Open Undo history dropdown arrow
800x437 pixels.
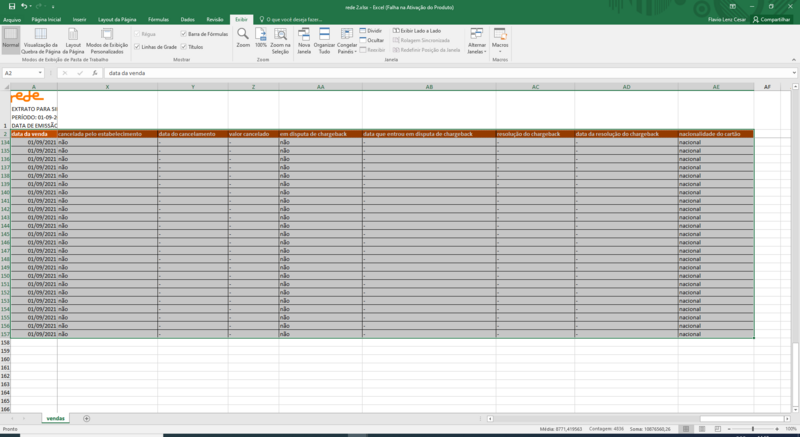pyautogui.click(x=31, y=7)
